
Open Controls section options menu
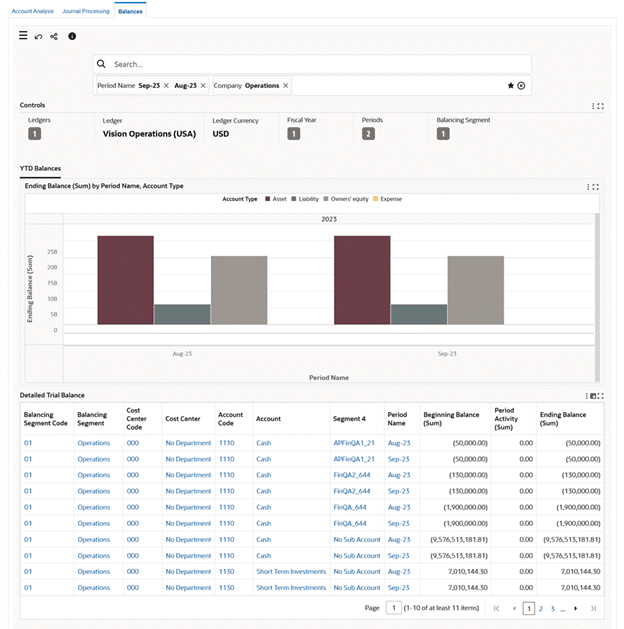pyautogui.click(x=593, y=106)
